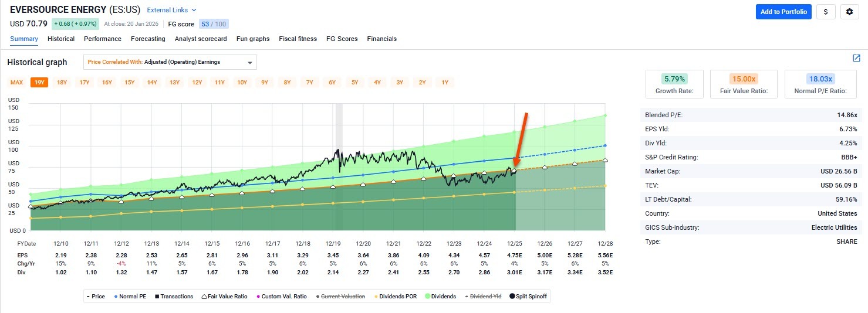Select the 12Y time range

pos(197,82)
